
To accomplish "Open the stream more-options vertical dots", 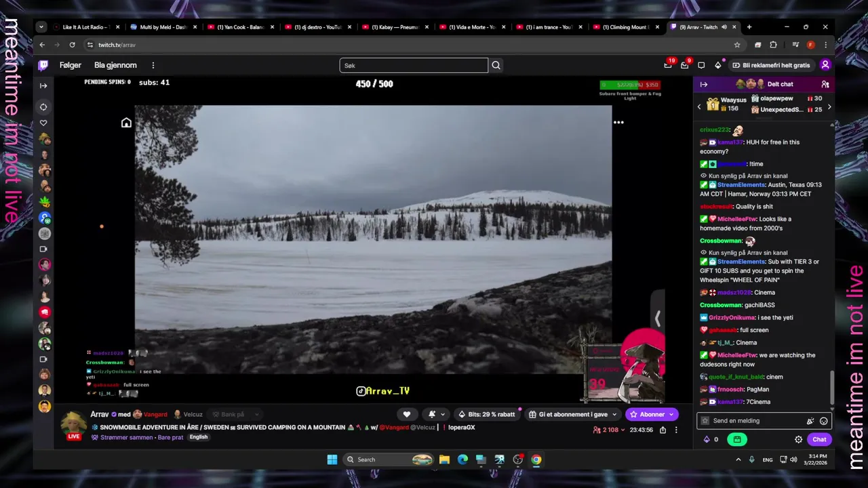I will pos(676,430).
